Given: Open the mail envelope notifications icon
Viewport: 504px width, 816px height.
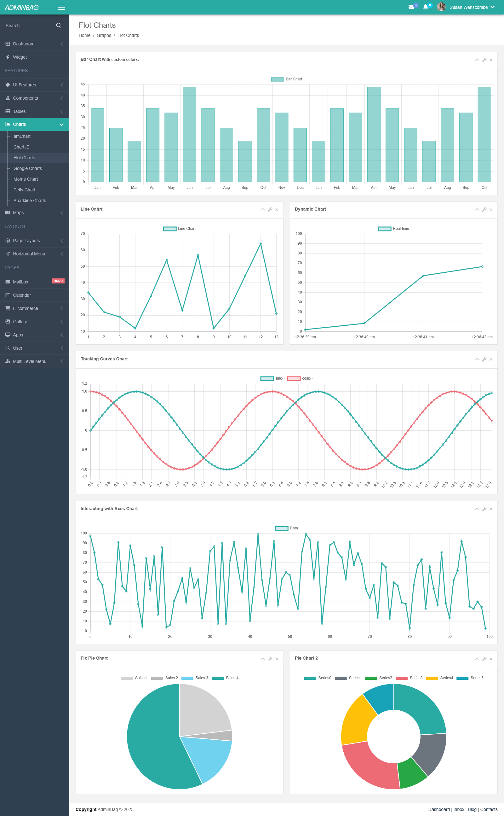Looking at the screenshot, I should click(x=411, y=7).
